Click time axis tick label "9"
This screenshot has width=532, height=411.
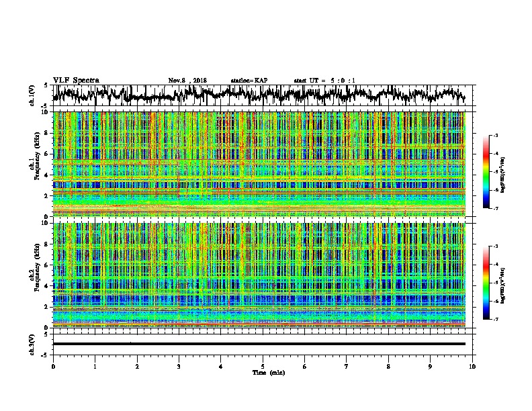(430, 367)
